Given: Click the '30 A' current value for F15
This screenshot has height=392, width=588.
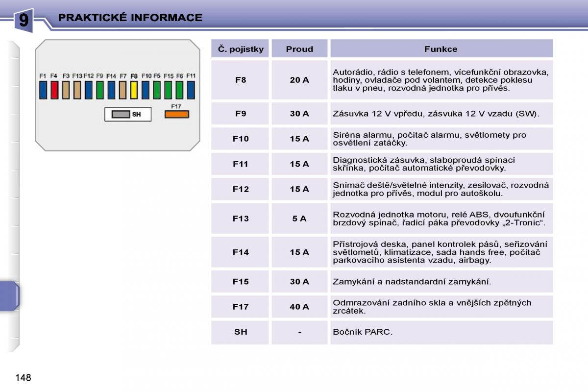Looking at the screenshot, I should pos(299,281).
